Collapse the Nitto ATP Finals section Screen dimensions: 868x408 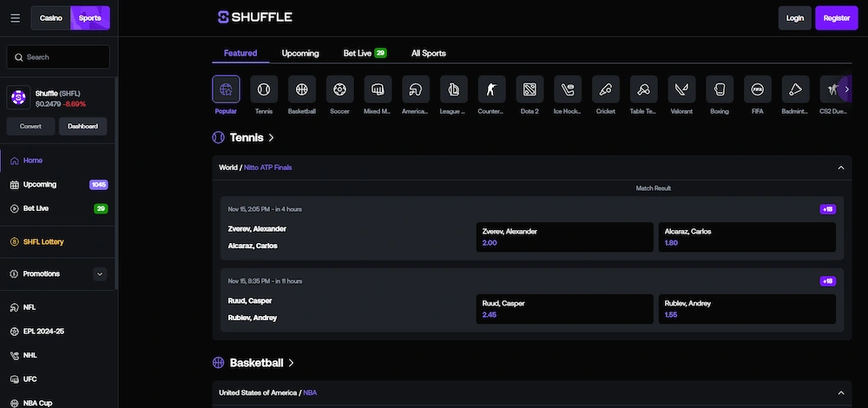[x=841, y=168]
